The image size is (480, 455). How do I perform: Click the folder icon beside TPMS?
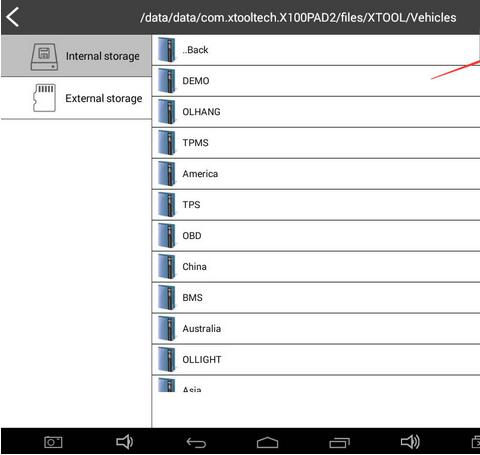point(166,143)
